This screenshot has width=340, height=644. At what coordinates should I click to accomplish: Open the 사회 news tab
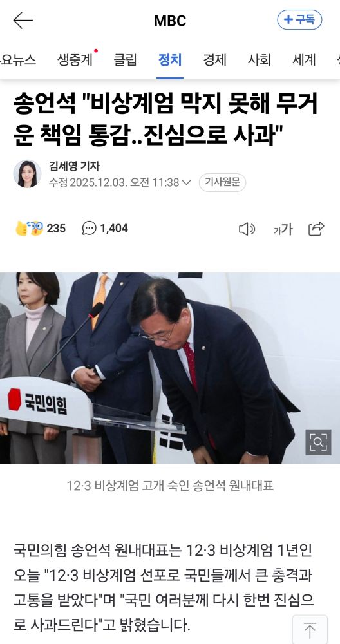[x=259, y=60]
